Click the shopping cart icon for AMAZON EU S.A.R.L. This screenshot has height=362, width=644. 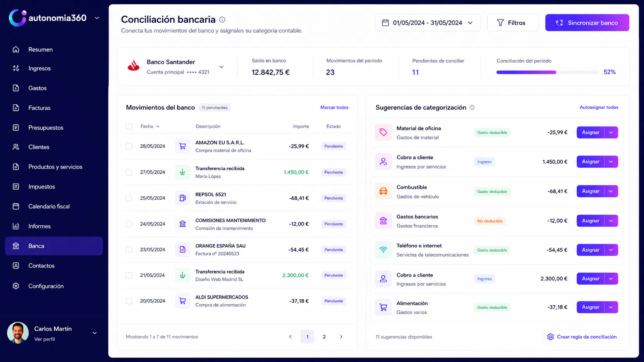tap(183, 146)
